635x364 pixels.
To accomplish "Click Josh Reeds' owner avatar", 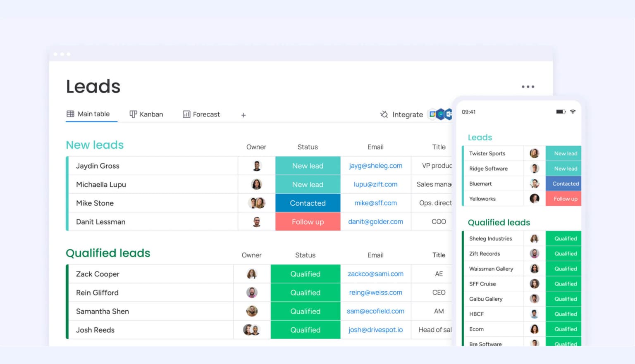I will [251, 330].
